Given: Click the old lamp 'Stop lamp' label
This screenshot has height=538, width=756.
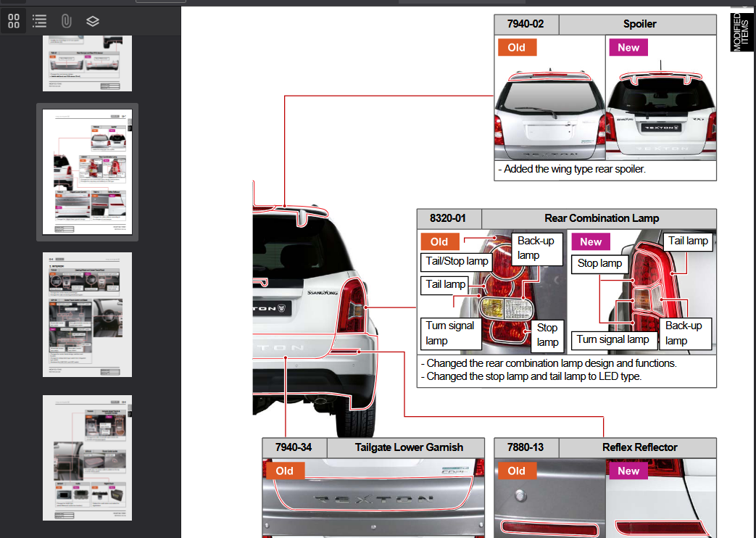Looking at the screenshot, I should pyautogui.click(x=548, y=335).
